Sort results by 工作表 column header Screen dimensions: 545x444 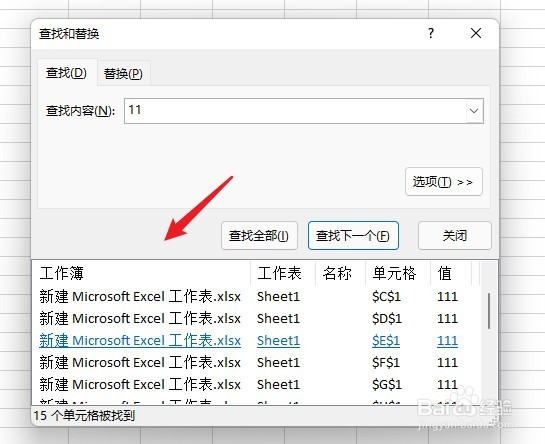pos(283,273)
